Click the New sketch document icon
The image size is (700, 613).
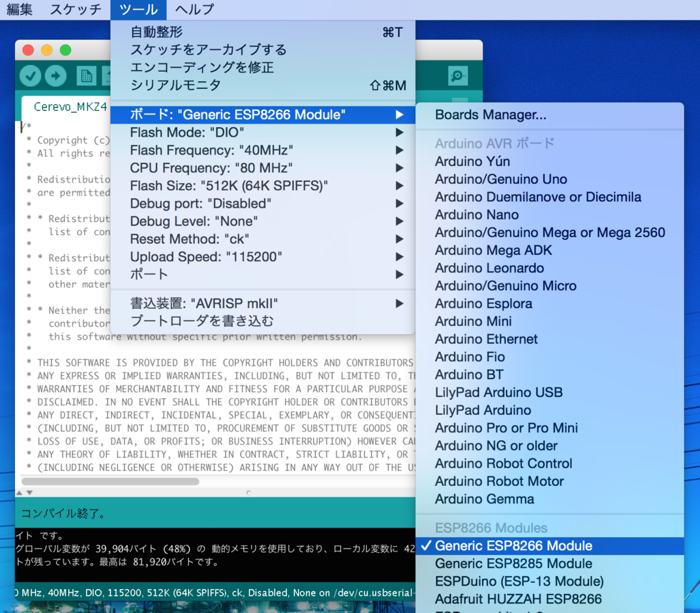[86, 76]
